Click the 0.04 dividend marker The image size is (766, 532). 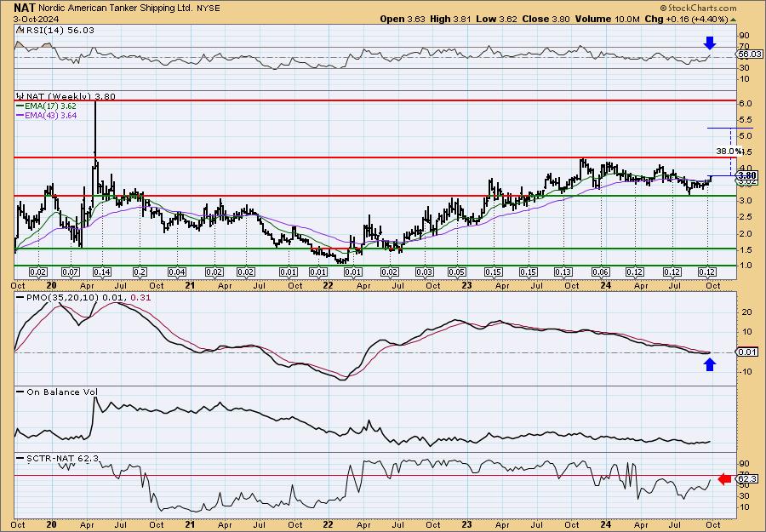(177, 272)
